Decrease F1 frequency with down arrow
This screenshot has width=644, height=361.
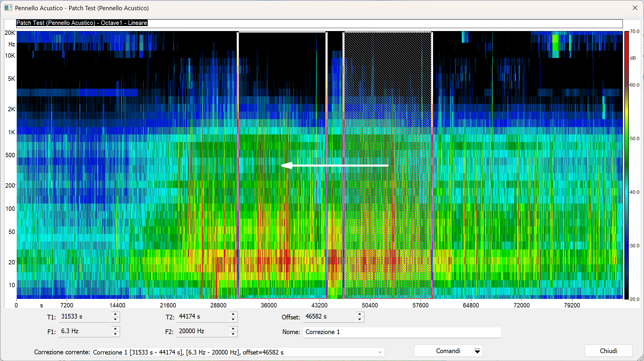click(115, 334)
